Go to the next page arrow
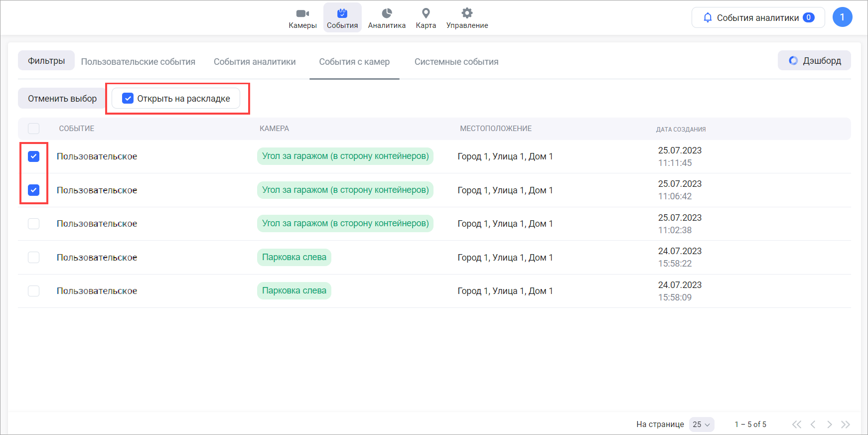This screenshot has height=435, width=868. 829,425
